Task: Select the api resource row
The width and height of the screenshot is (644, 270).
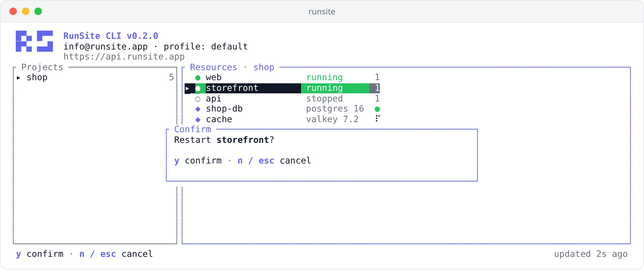Action: (282, 99)
